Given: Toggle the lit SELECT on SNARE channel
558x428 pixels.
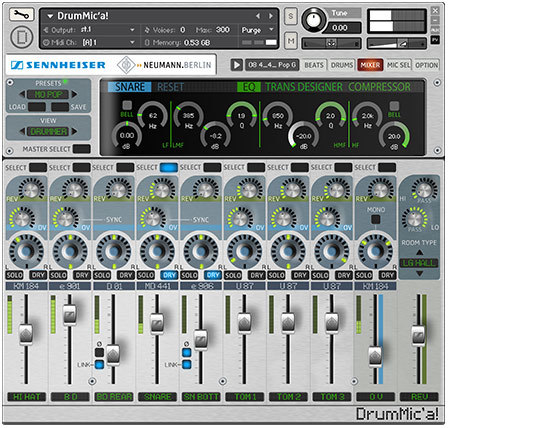Looking at the screenshot, I should (x=169, y=167).
